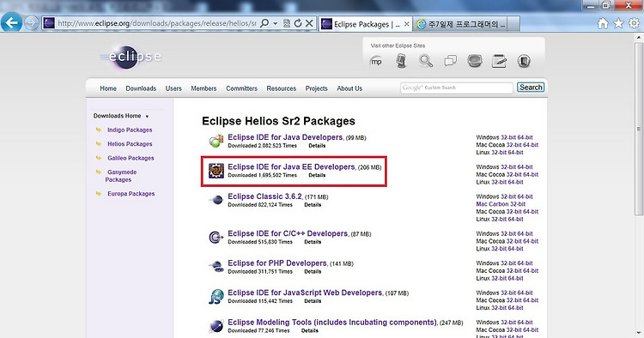Open the address bar dropdown arrow

coord(275,23)
